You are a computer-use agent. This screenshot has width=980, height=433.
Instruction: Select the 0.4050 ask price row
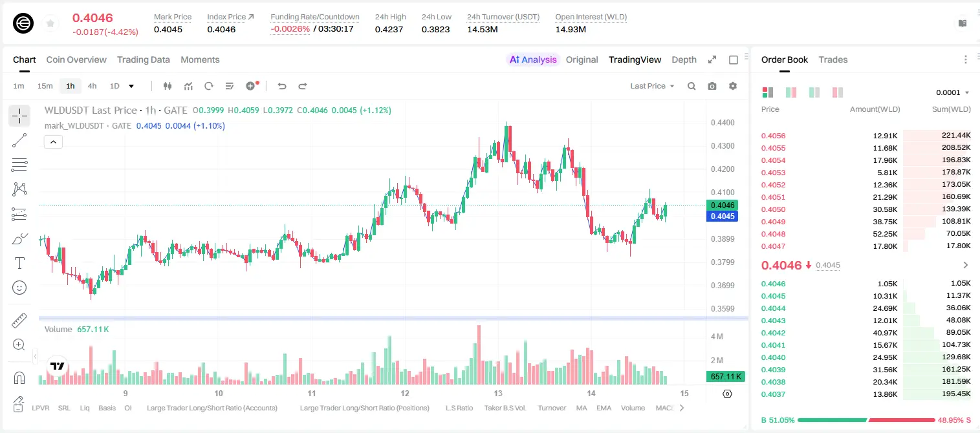click(866, 209)
